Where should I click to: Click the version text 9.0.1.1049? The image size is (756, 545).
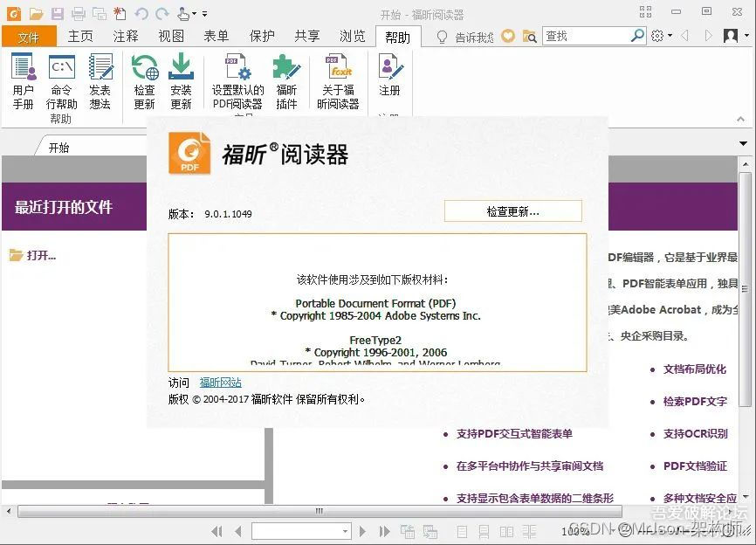coord(228,214)
